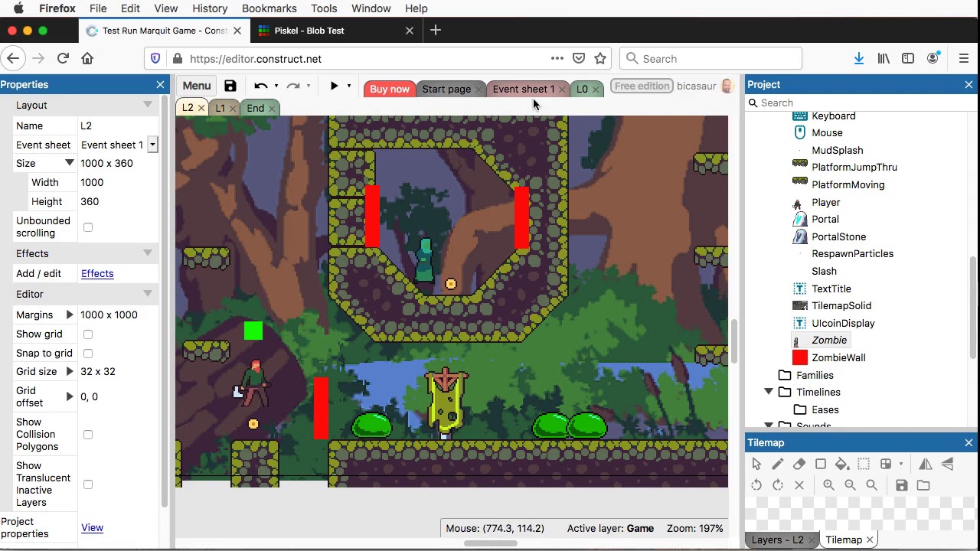Zoom in on the tilemap panel

tap(828, 485)
